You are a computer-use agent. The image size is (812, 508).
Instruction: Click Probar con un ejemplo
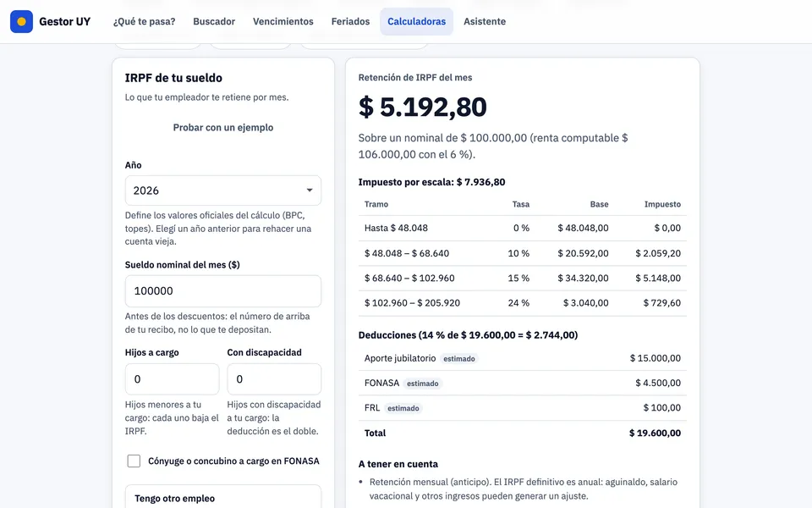pos(223,128)
